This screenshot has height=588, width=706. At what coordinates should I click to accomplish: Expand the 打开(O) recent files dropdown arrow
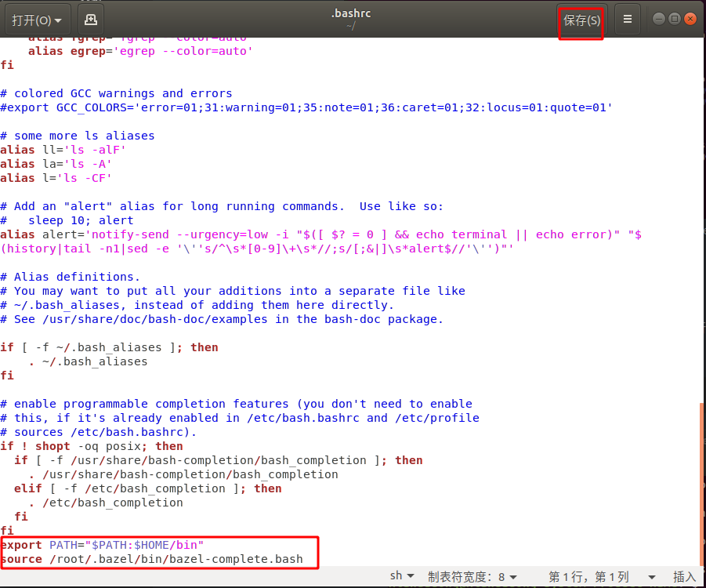pos(60,19)
